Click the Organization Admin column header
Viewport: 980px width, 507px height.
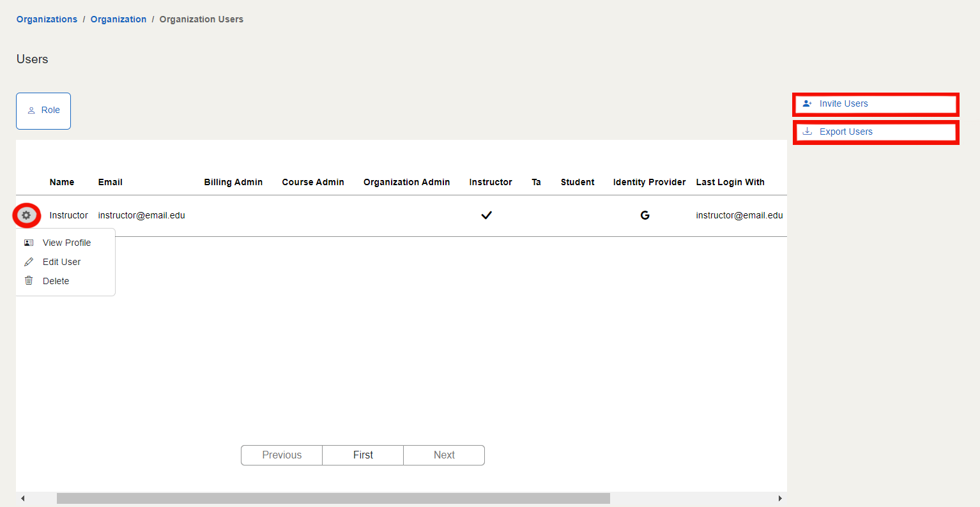coord(406,182)
